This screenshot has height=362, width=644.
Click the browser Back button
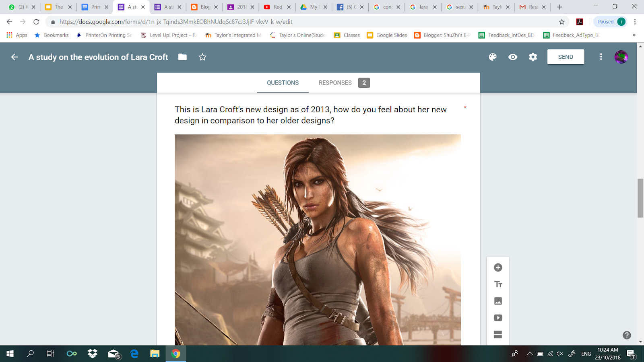[x=10, y=22]
